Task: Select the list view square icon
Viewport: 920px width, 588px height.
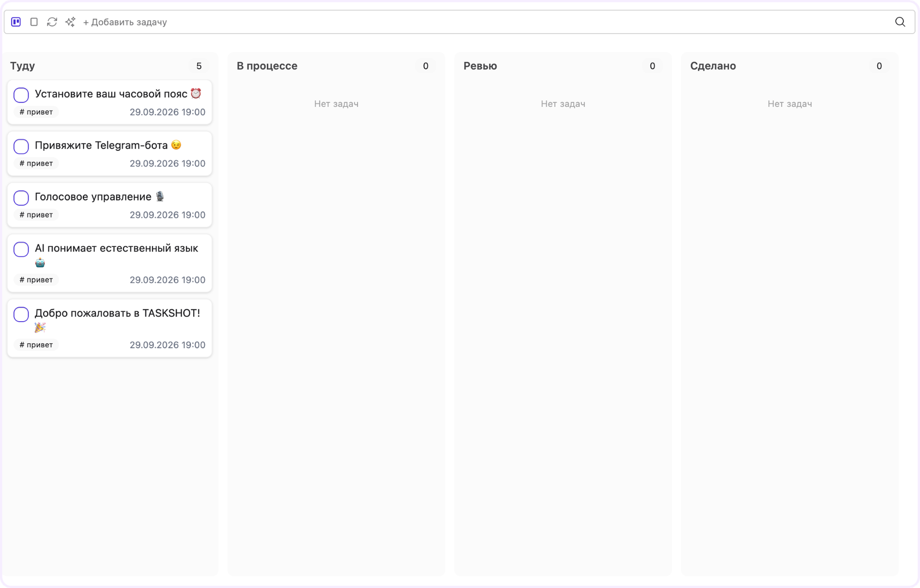Action: tap(34, 22)
